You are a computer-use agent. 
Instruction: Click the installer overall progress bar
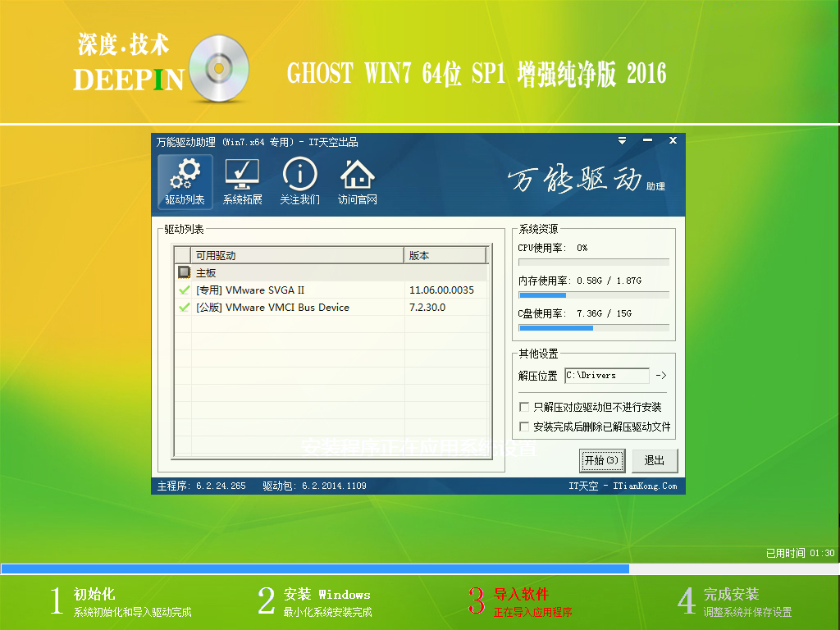[419, 568]
